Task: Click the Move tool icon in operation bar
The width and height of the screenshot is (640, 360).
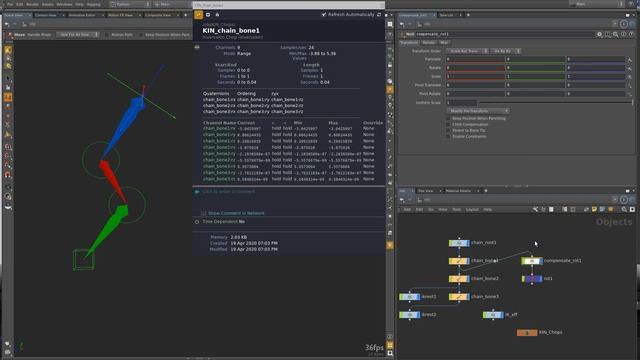Action: point(9,35)
